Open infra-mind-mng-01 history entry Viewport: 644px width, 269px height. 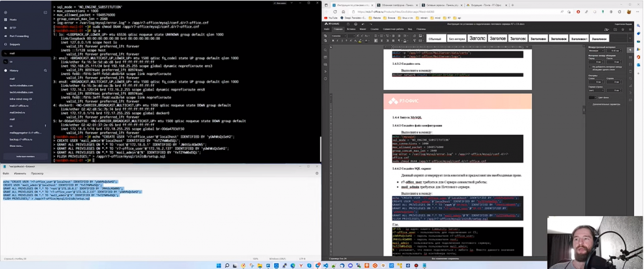pyautogui.click(x=21, y=99)
